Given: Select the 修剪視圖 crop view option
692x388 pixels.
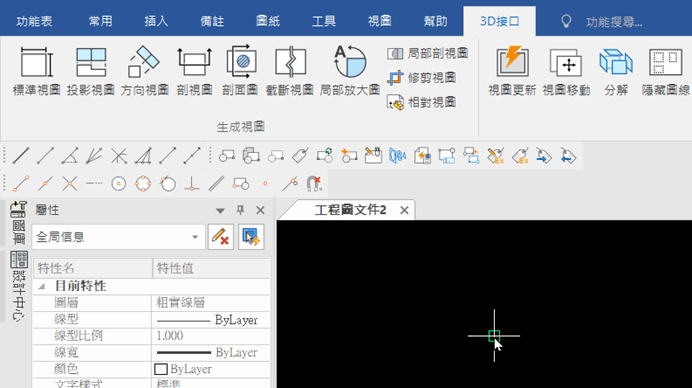Looking at the screenshot, I should pos(421,78).
